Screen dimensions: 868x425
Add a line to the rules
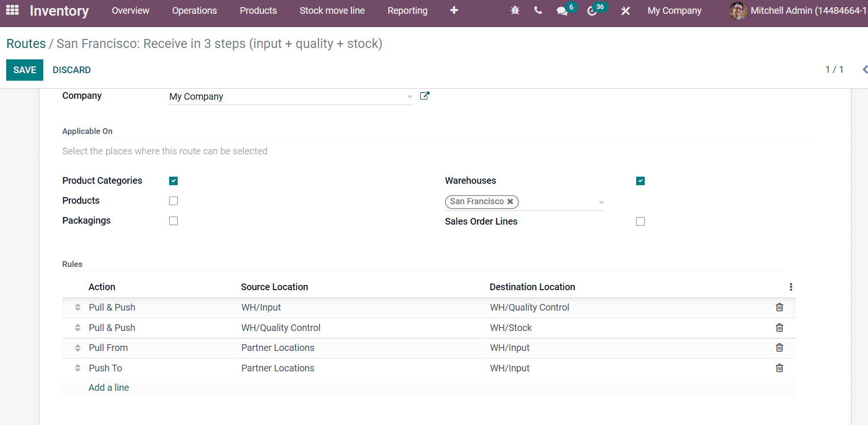pyautogui.click(x=109, y=387)
